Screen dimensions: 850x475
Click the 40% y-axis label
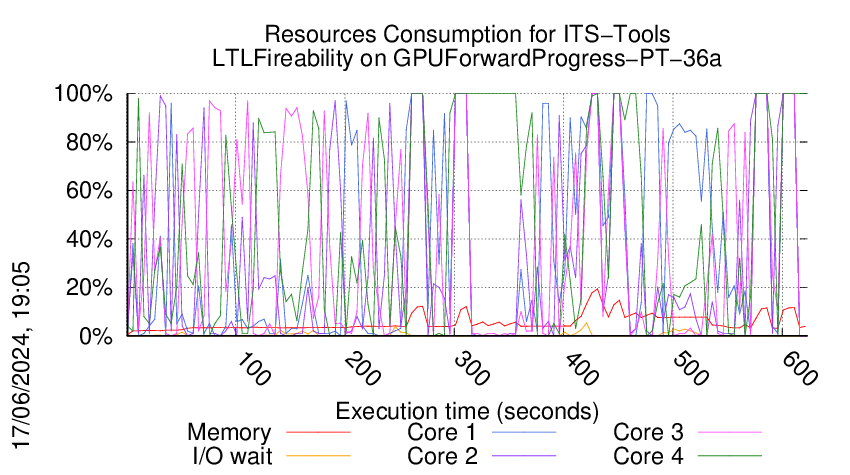(89, 239)
